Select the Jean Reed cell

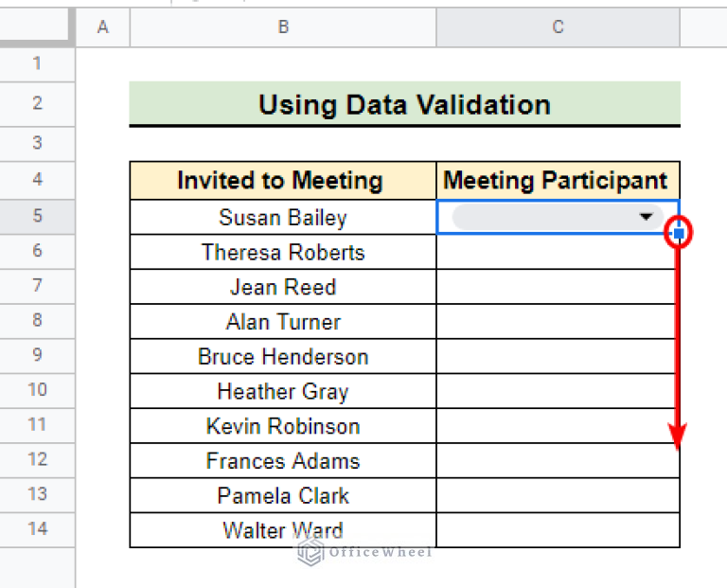coord(283,287)
